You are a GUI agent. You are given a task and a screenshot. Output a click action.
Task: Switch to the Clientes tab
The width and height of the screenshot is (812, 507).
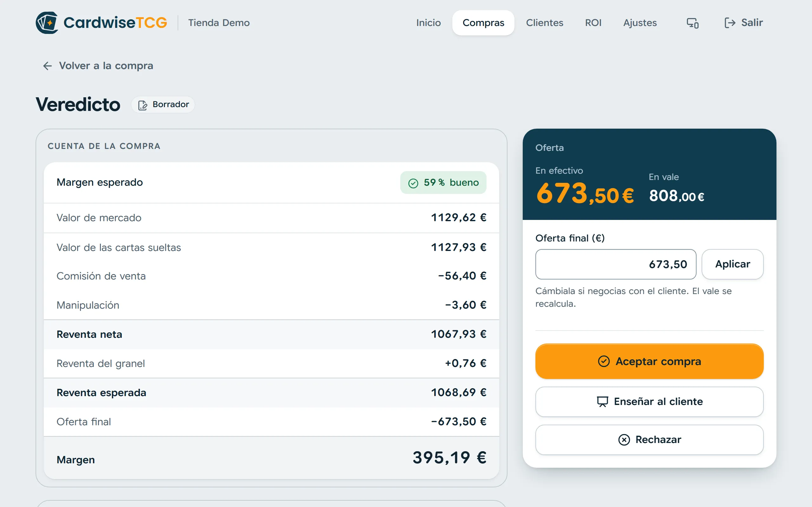(544, 23)
